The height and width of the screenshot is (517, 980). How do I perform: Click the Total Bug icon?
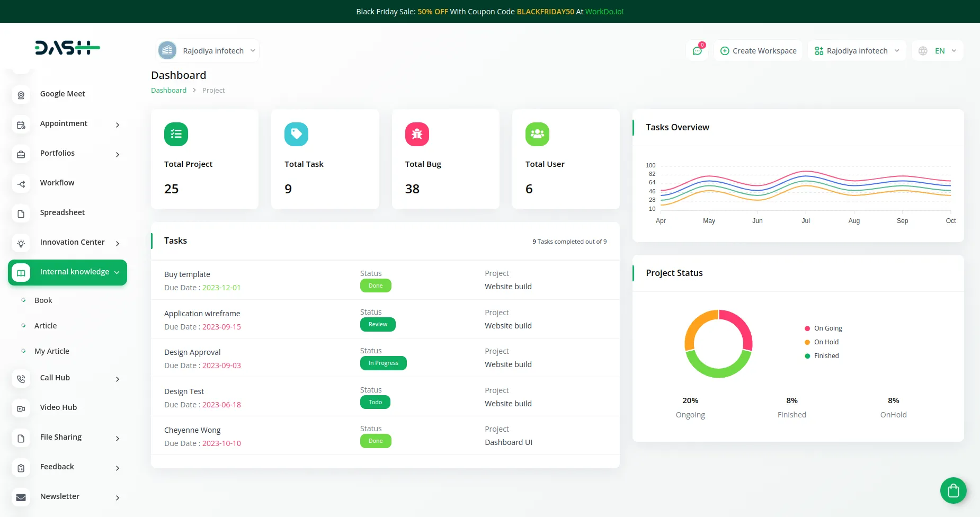[417, 134]
